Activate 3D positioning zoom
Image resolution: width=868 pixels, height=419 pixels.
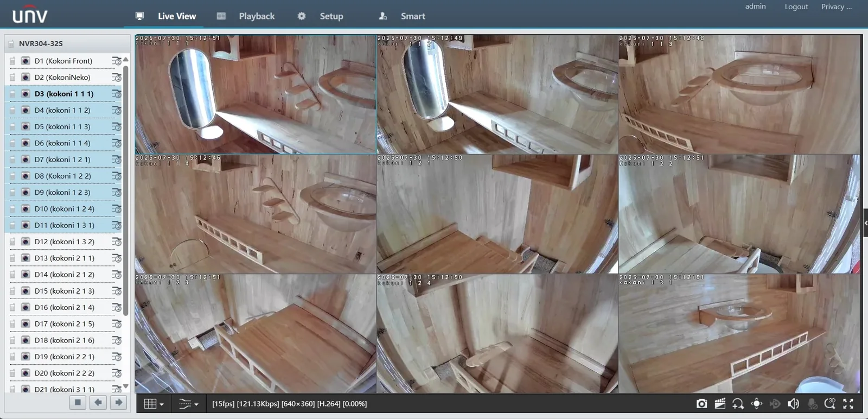(830, 404)
